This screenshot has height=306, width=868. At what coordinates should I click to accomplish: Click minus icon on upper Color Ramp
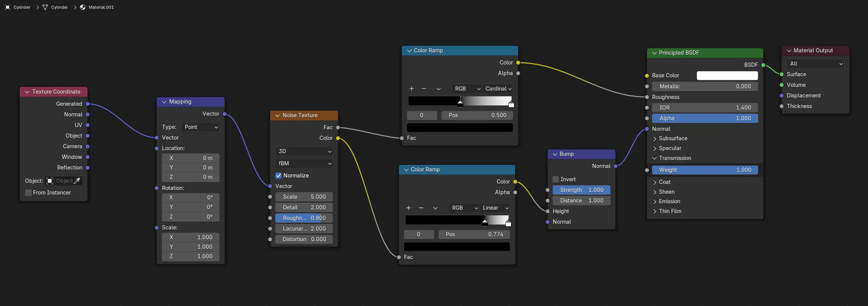click(x=424, y=89)
